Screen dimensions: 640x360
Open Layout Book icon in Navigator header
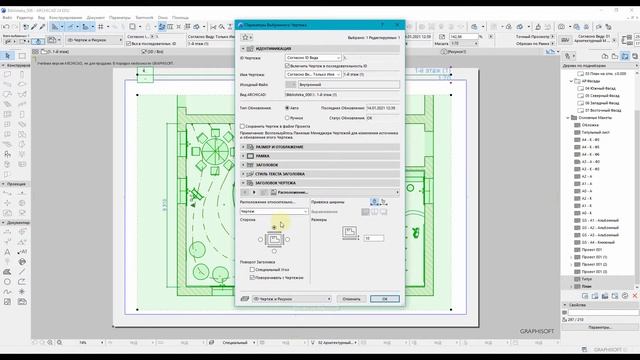(x=625, y=56)
